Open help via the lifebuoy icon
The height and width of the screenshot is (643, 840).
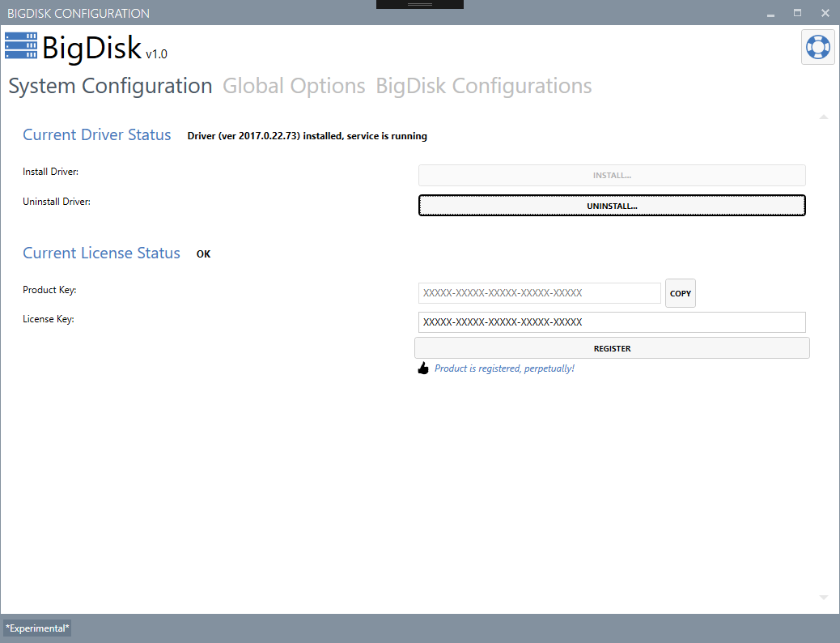coord(817,47)
